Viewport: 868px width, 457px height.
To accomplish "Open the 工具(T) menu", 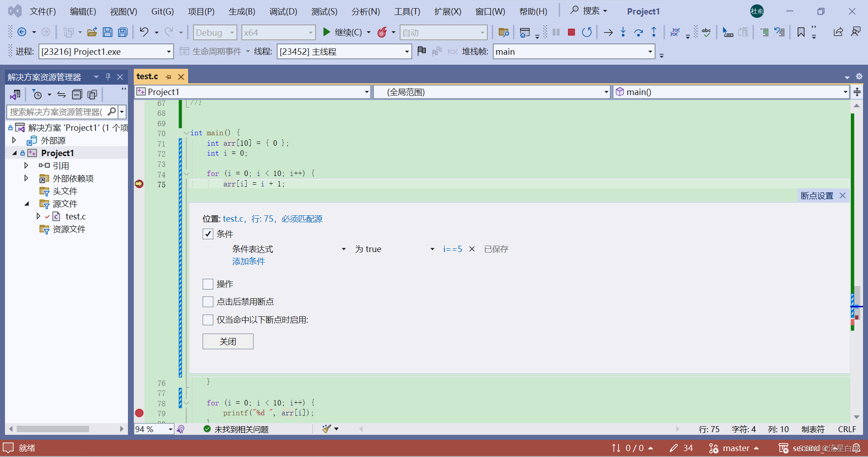I will coord(407,11).
